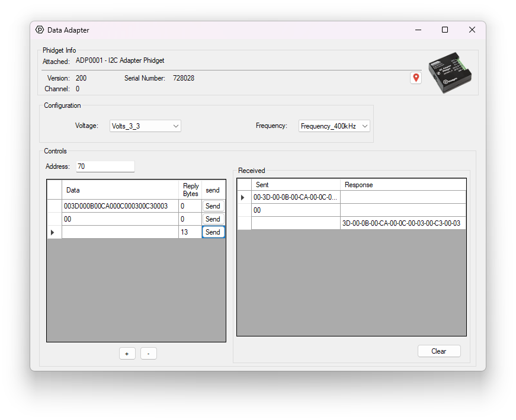Click the red location pin icon

(x=416, y=78)
